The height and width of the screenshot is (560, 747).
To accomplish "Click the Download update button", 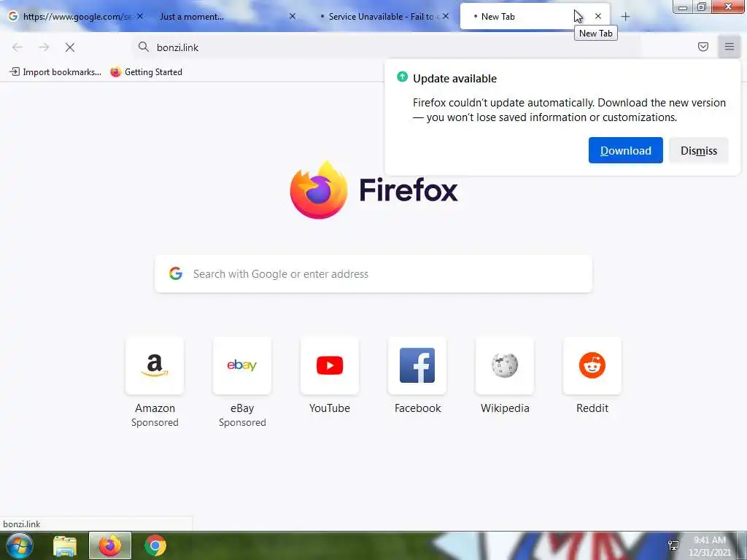I will tap(625, 150).
